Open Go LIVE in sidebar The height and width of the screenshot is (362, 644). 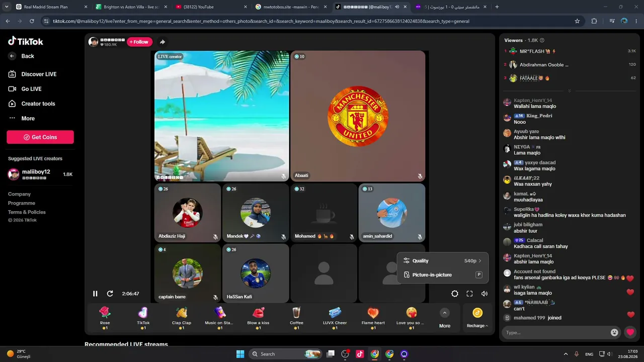(x=25, y=89)
